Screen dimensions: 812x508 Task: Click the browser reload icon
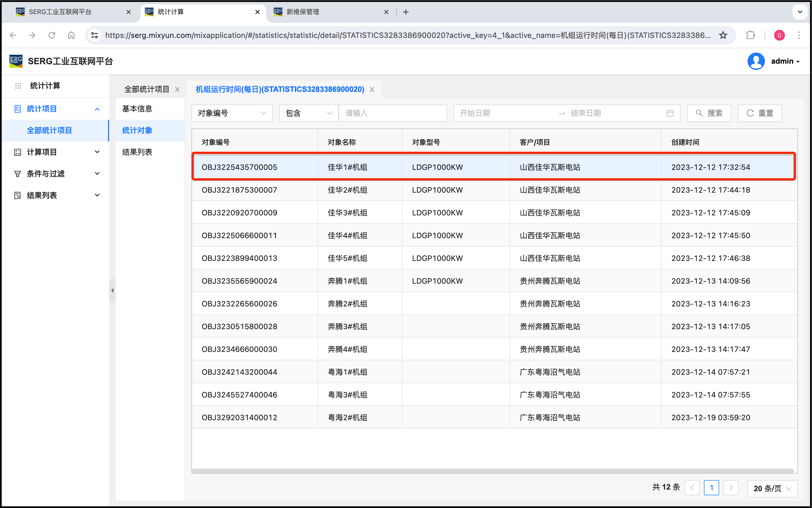click(x=52, y=35)
